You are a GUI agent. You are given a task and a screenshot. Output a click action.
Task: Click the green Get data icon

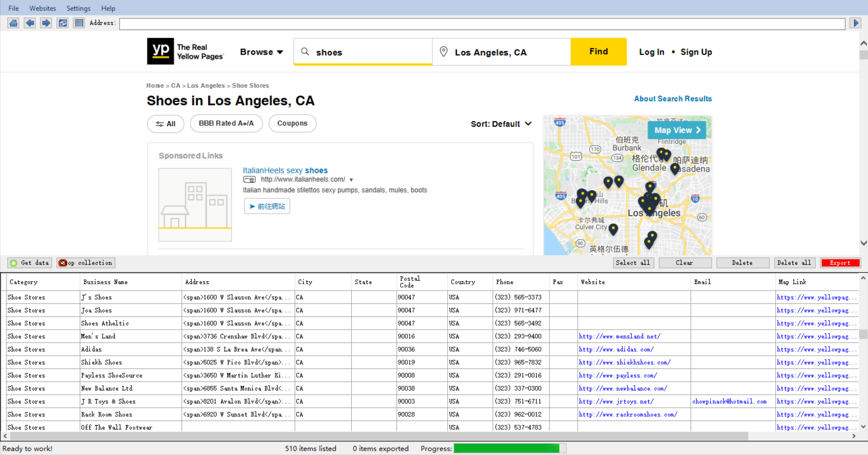(x=14, y=263)
